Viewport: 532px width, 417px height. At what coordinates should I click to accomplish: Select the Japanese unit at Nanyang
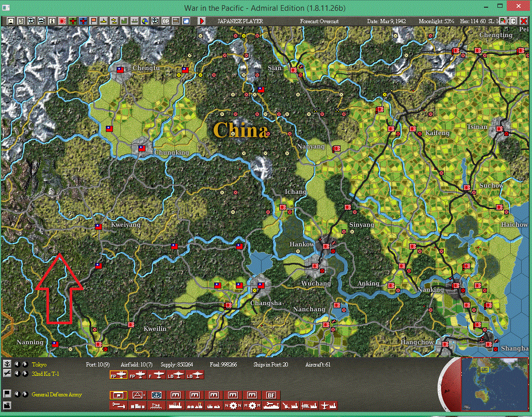click(337, 148)
